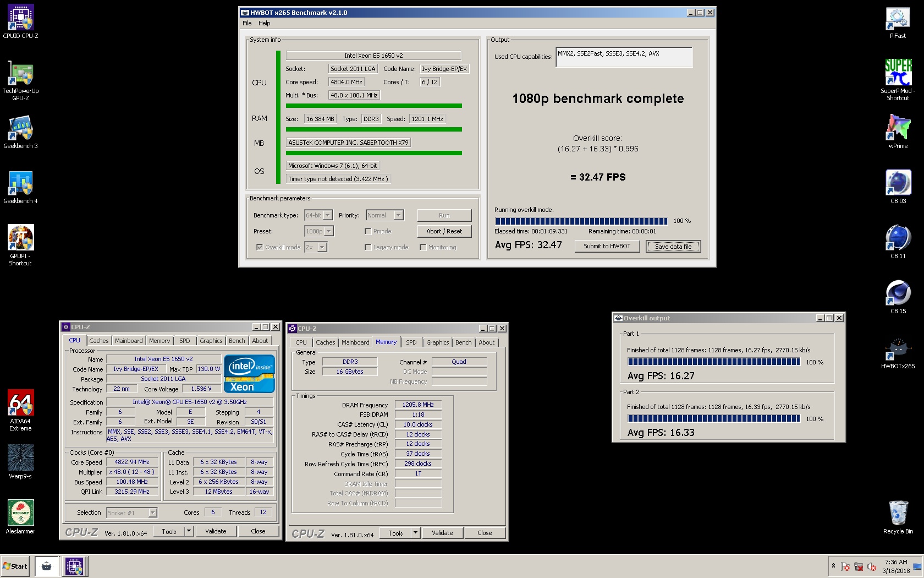Viewport: 924px width, 578px height.
Task: Open the SuperPiMod shortcut icon
Action: 898,80
